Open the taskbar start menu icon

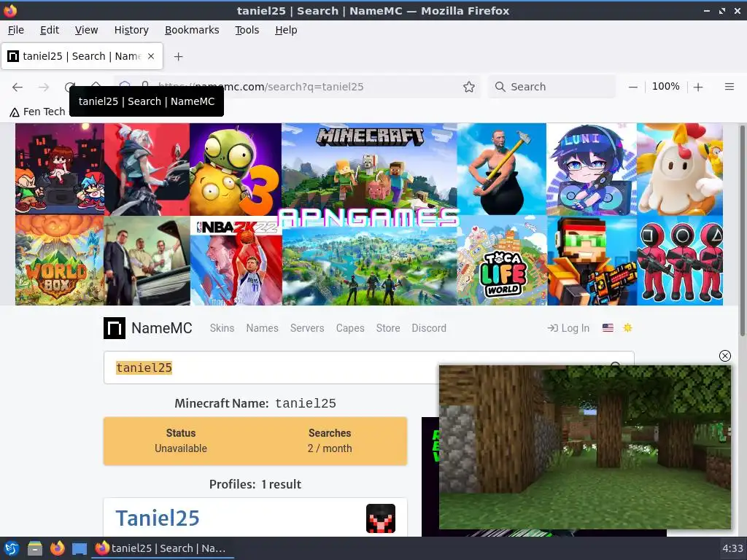pos(12,548)
